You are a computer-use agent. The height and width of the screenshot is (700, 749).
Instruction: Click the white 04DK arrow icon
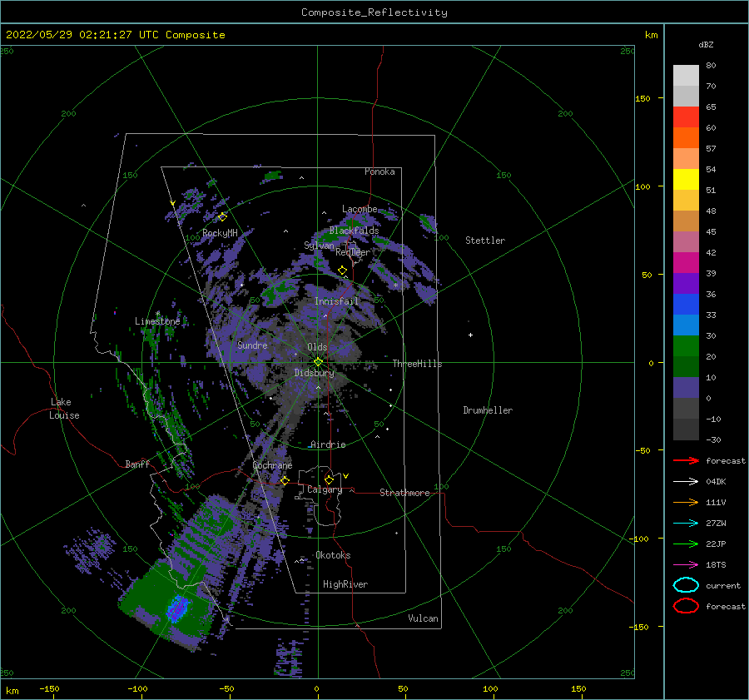[x=686, y=481]
